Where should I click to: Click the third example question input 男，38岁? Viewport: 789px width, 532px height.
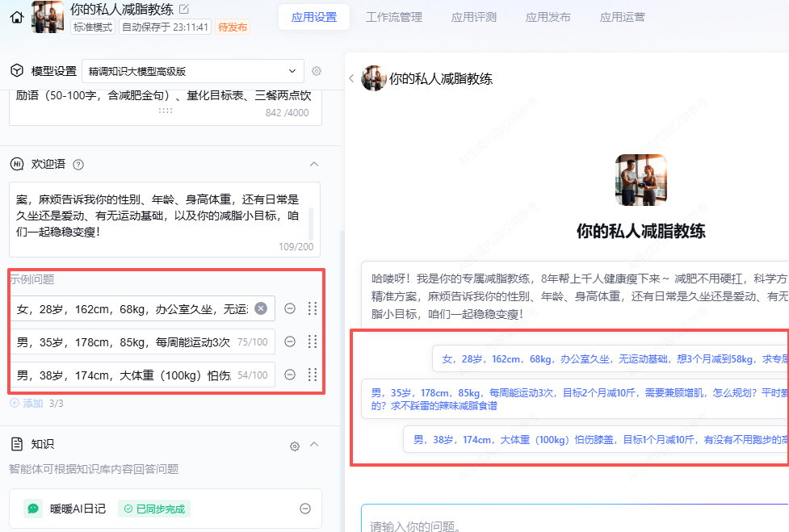point(142,375)
